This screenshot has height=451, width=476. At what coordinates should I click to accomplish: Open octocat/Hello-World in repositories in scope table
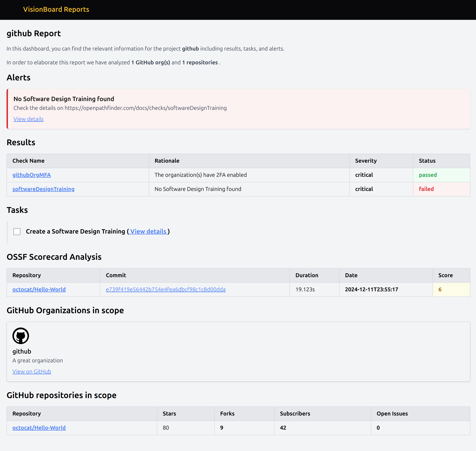(39, 428)
